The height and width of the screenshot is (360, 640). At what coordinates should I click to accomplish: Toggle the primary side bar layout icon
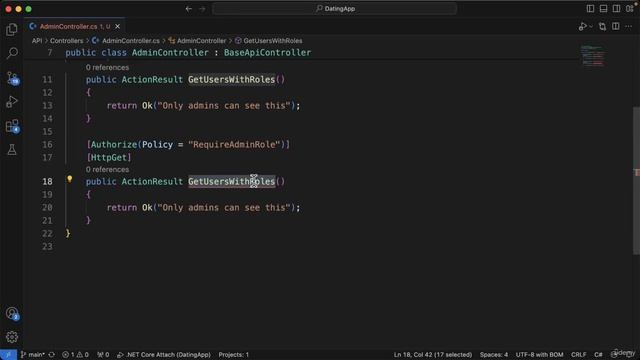click(590, 9)
